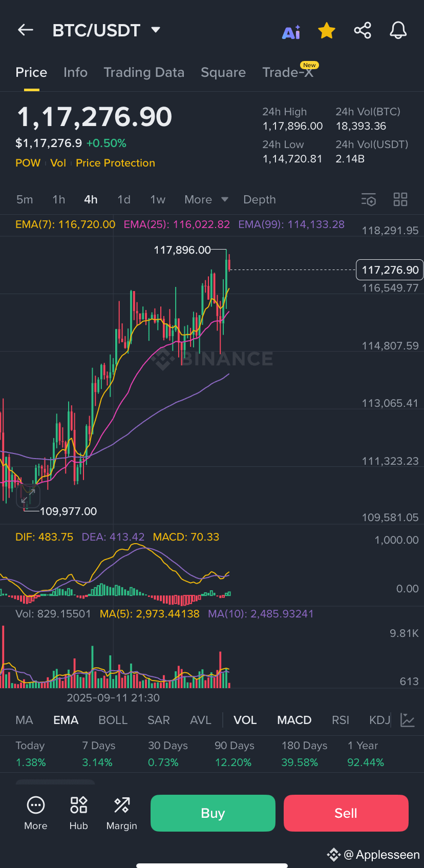Tap the red Sell button

point(346,813)
